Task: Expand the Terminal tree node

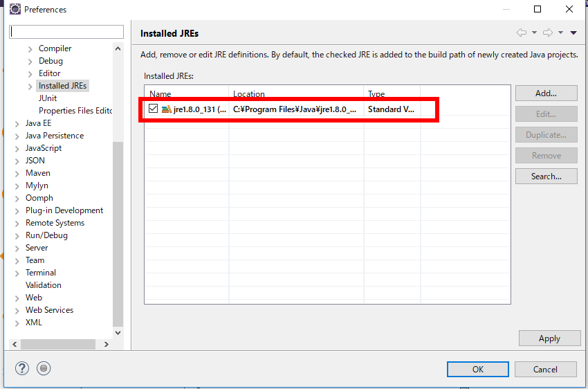Action: pyautogui.click(x=17, y=273)
